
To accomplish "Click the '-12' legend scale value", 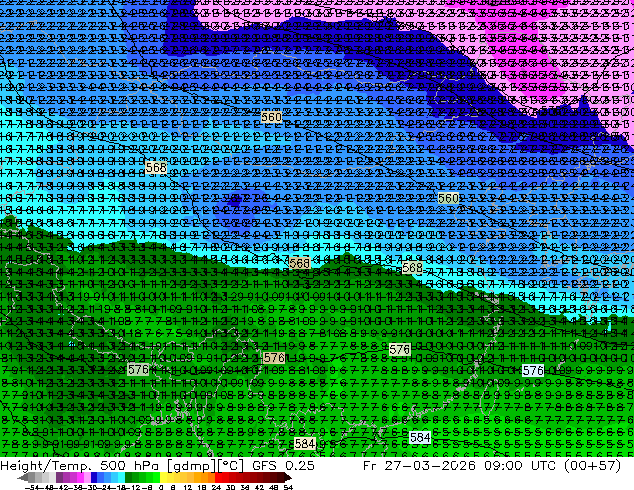I will [x=132, y=487].
